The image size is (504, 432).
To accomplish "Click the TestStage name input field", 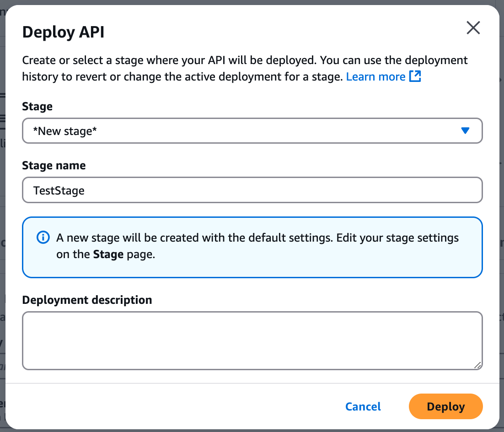I will click(x=252, y=190).
